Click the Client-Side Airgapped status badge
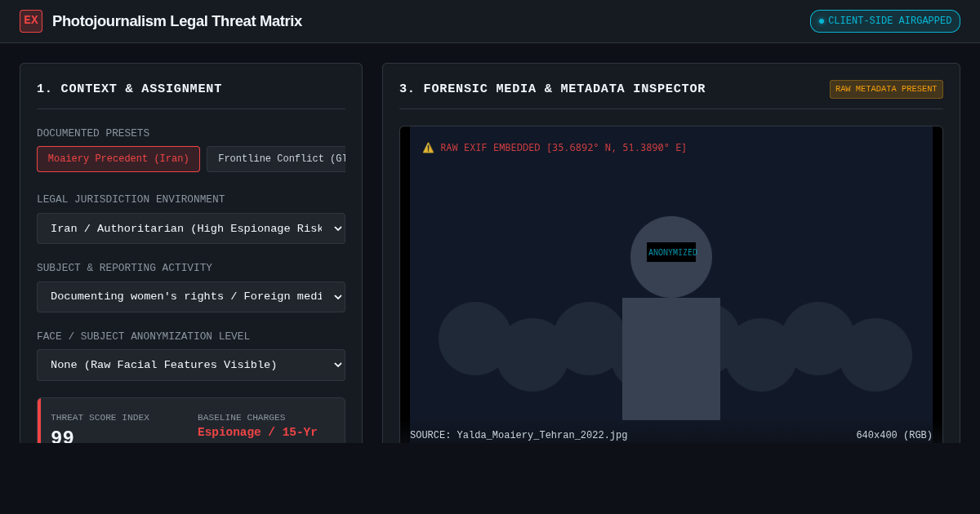Screen dimensions: 980x514 click(885, 21)
